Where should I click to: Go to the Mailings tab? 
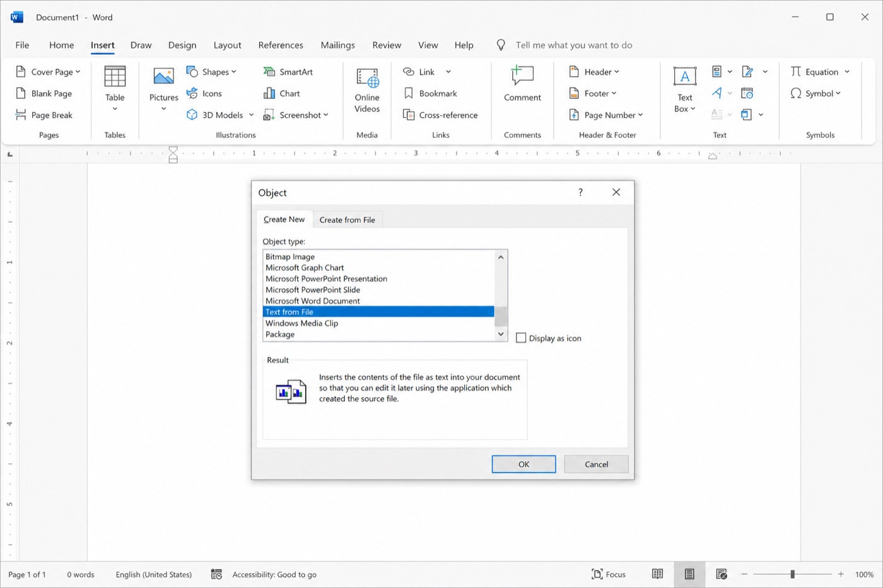(337, 45)
